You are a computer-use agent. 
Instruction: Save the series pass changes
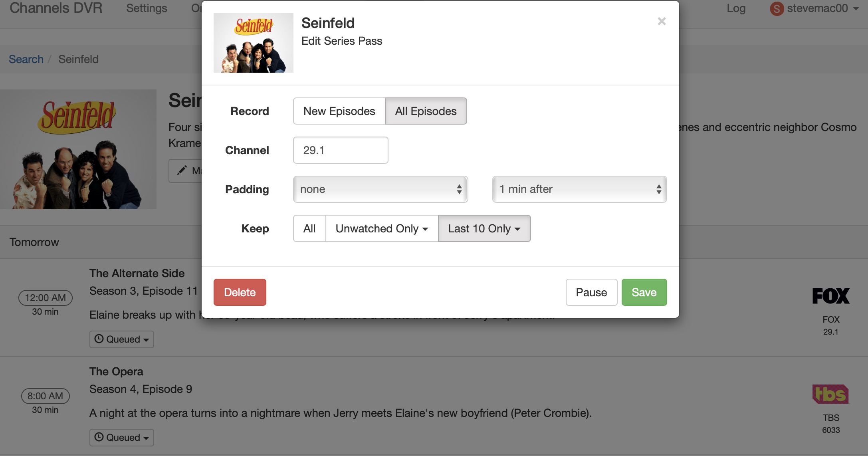[644, 292]
